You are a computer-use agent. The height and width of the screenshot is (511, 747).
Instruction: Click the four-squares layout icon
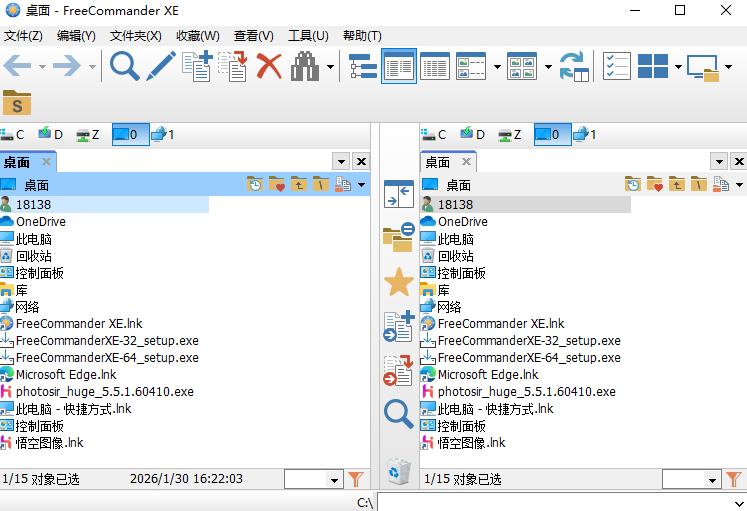point(653,66)
